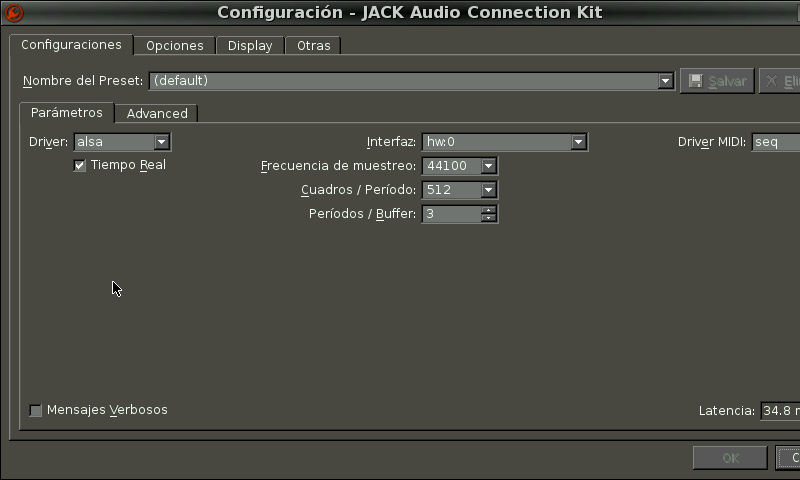This screenshot has width=800, height=480.
Task: Expand the Nombre del Preset dropdown arrow
Action: click(665, 81)
